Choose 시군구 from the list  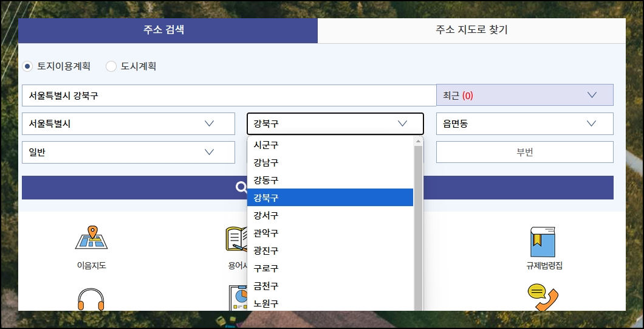click(331, 145)
